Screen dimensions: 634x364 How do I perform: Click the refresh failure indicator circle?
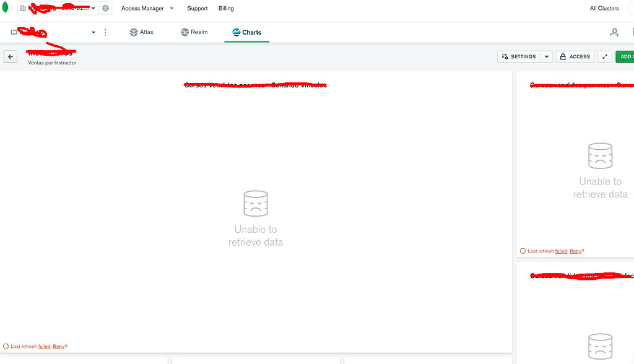coord(5,346)
